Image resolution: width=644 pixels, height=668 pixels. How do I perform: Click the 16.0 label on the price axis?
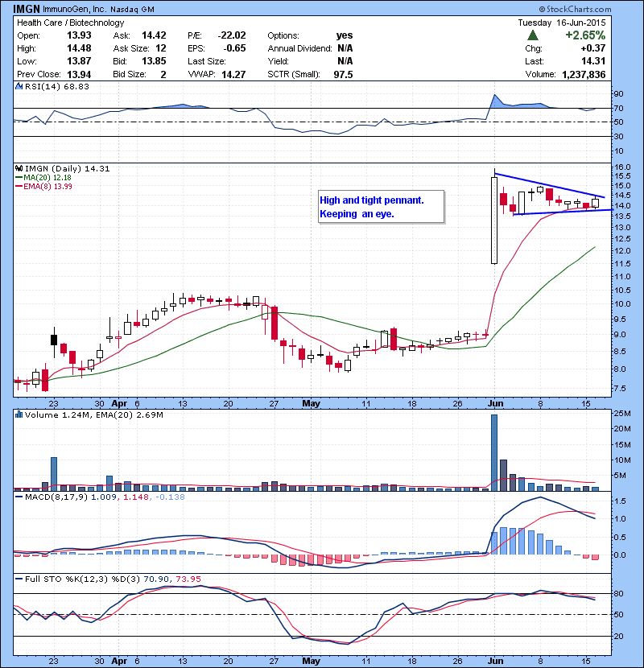click(x=621, y=167)
